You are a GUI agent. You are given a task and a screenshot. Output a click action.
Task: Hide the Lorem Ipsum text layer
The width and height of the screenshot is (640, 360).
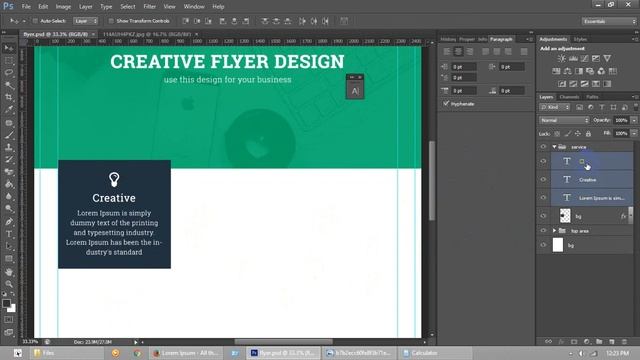[x=543, y=198]
